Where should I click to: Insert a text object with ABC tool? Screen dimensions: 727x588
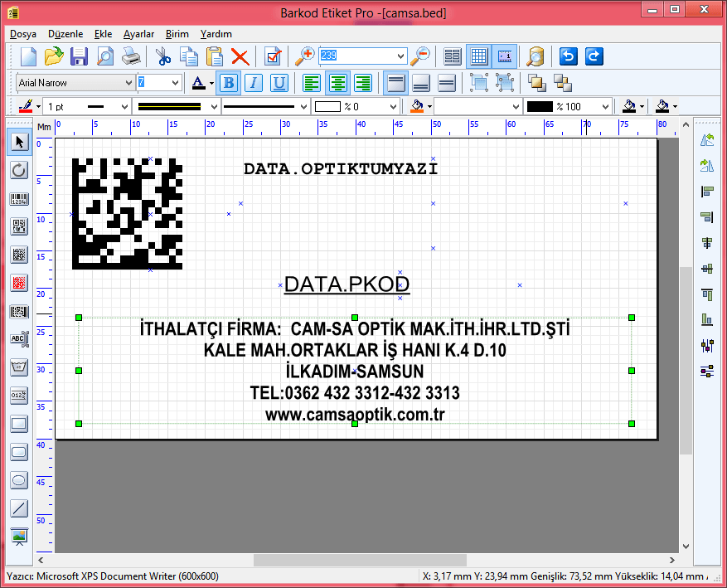(19, 339)
